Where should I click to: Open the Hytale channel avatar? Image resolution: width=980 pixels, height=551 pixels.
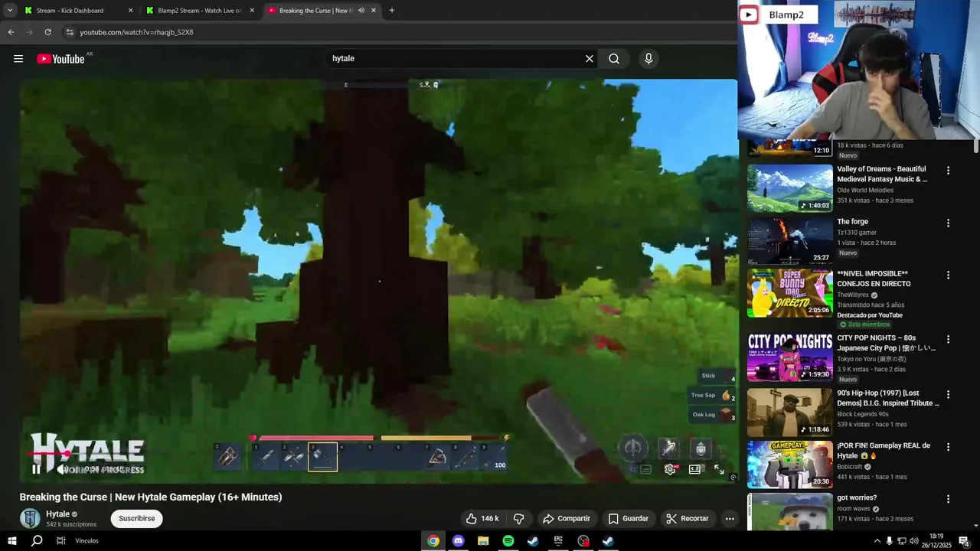(30, 518)
